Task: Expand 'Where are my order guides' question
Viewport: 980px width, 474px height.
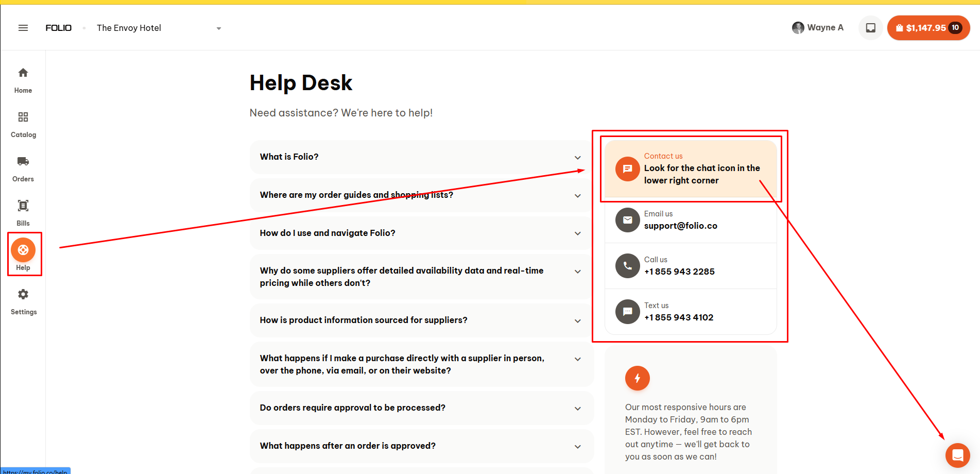Action: [421, 195]
